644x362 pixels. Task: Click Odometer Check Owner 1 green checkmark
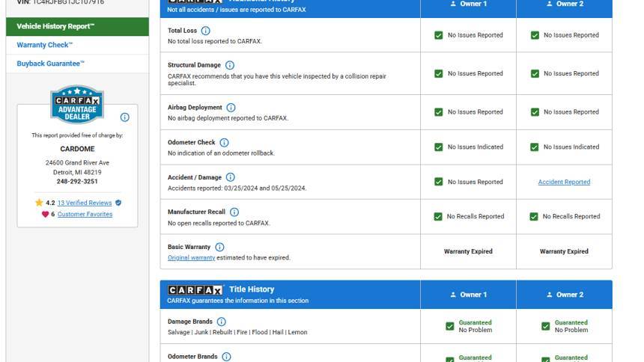tap(439, 147)
